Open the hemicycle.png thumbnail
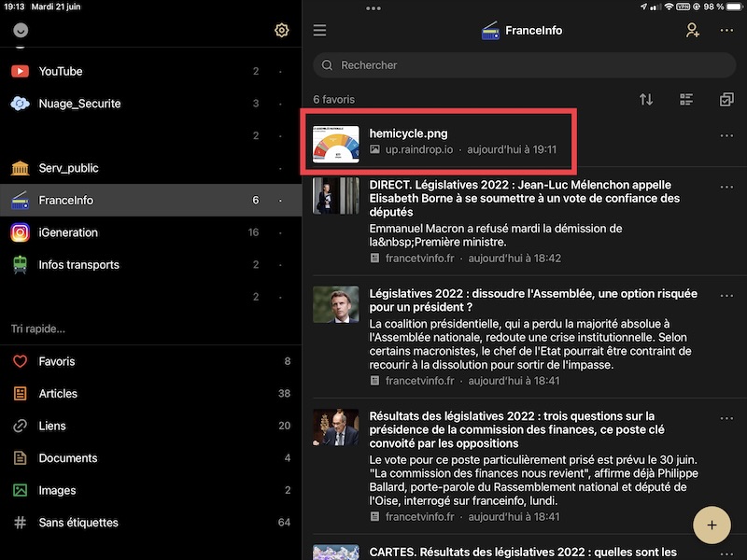747x560 pixels. [x=336, y=144]
